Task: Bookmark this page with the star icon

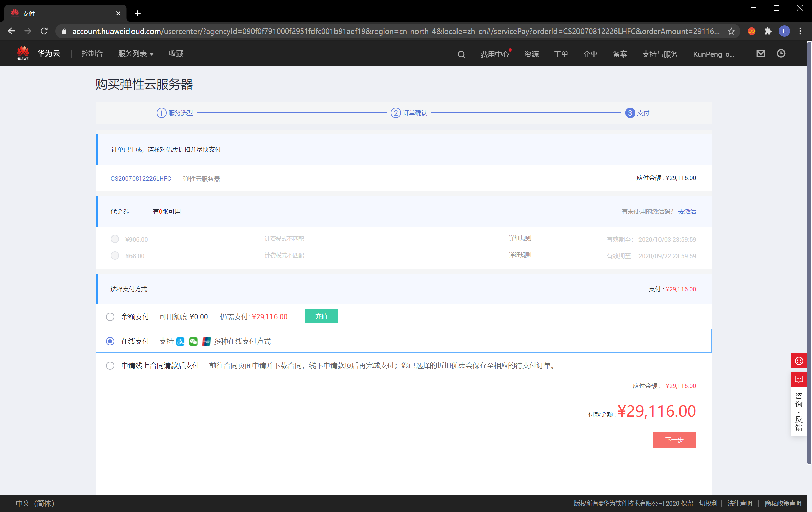Action: (731, 31)
